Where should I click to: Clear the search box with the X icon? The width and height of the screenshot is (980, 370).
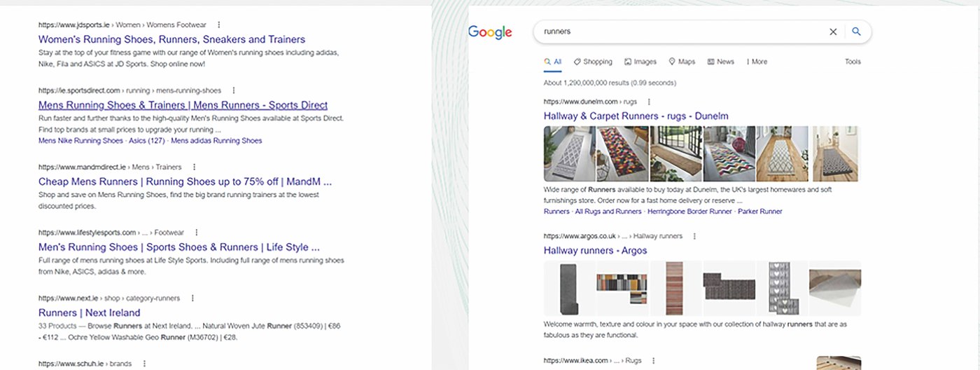(x=833, y=32)
